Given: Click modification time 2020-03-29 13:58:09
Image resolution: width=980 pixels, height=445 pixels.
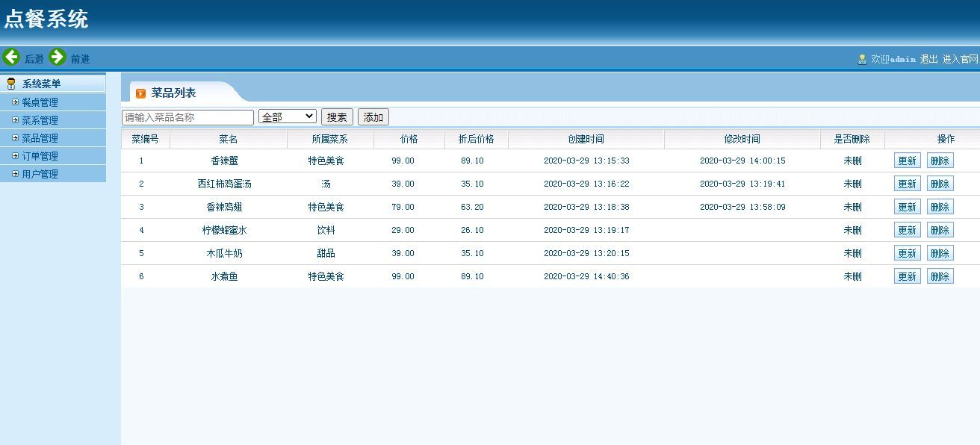Looking at the screenshot, I should coord(742,207).
